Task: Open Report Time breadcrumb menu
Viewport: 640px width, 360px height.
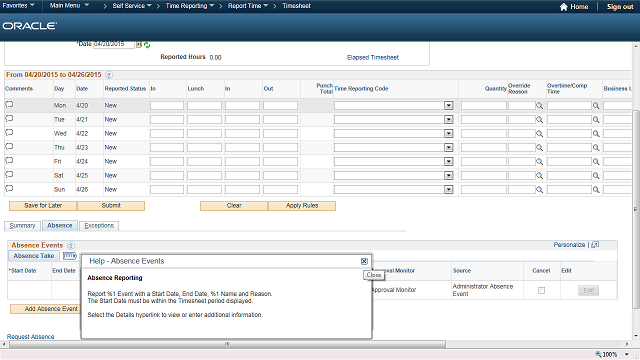Action: [x=248, y=6]
